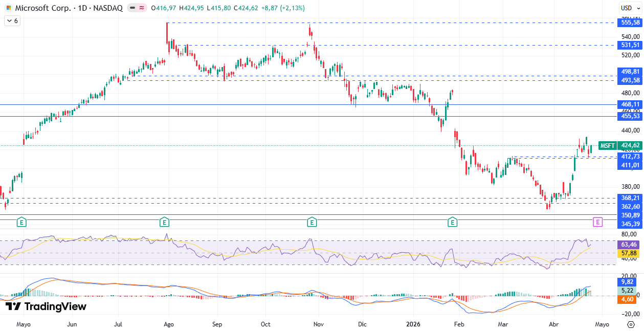The height and width of the screenshot is (331, 644).
Task: Open the earnings marker near May 2025
Action: pyautogui.click(x=21, y=222)
